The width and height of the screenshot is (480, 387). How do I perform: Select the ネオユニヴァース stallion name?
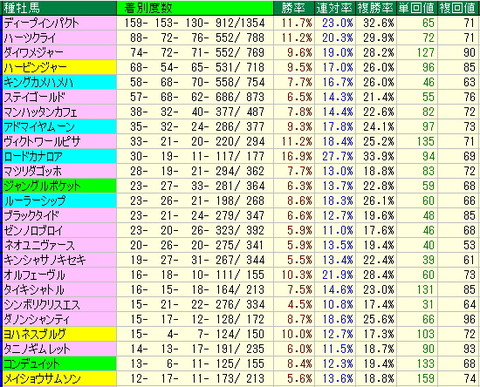pos(39,245)
